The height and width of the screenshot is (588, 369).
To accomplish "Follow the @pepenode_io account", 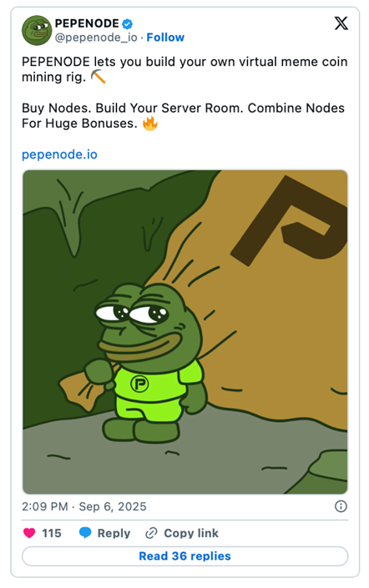I will pyautogui.click(x=165, y=38).
